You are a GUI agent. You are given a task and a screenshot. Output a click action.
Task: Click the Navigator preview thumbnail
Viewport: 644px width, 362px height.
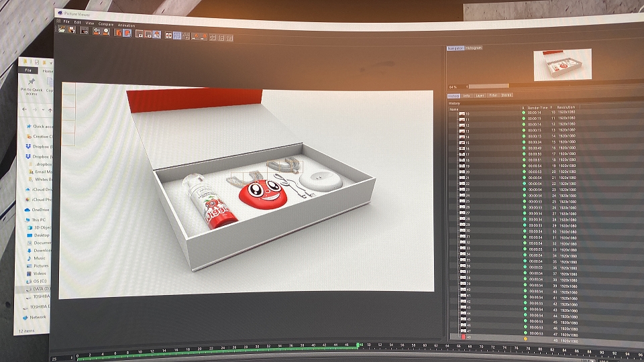click(562, 64)
